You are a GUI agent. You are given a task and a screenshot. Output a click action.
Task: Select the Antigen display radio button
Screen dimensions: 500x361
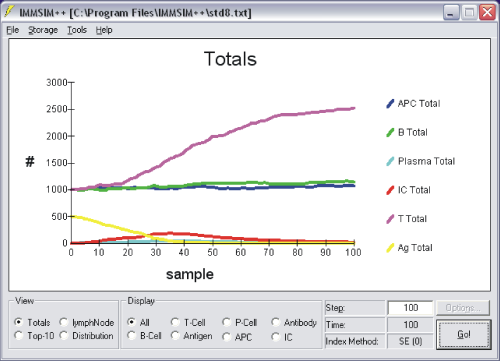(175, 336)
